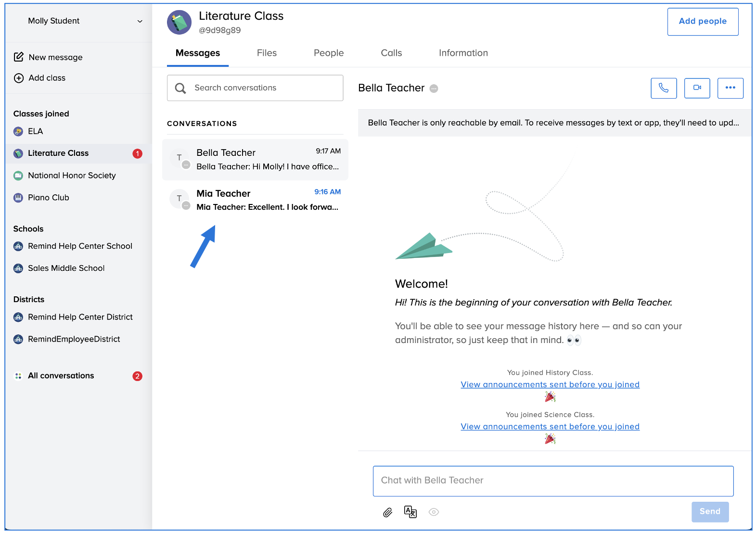756x534 pixels.
Task: Select Piano Club in the sidebar
Action: (48, 198)
